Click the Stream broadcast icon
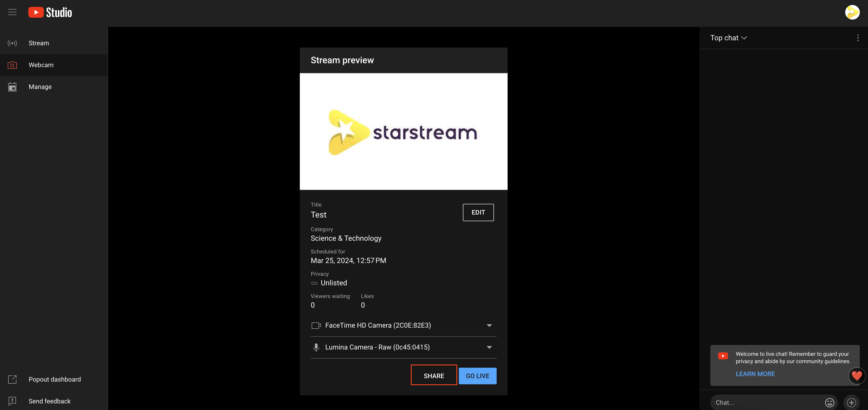 click(x=12, y=43)
